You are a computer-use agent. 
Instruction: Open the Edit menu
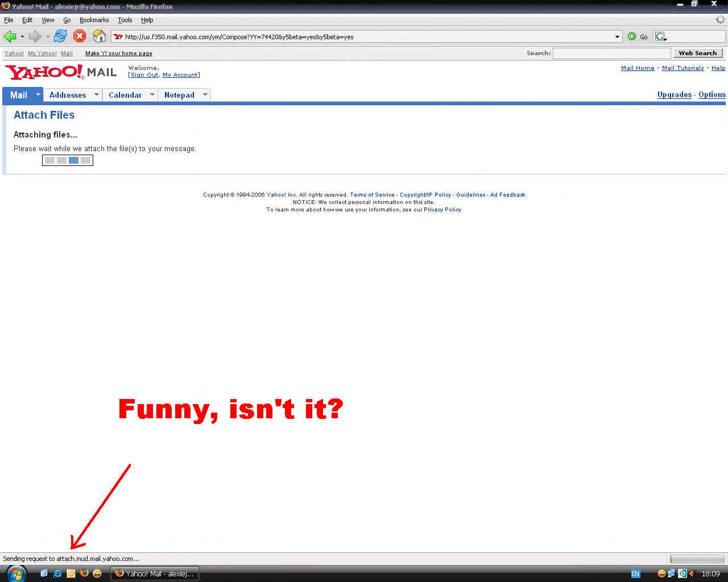(27, 20)
